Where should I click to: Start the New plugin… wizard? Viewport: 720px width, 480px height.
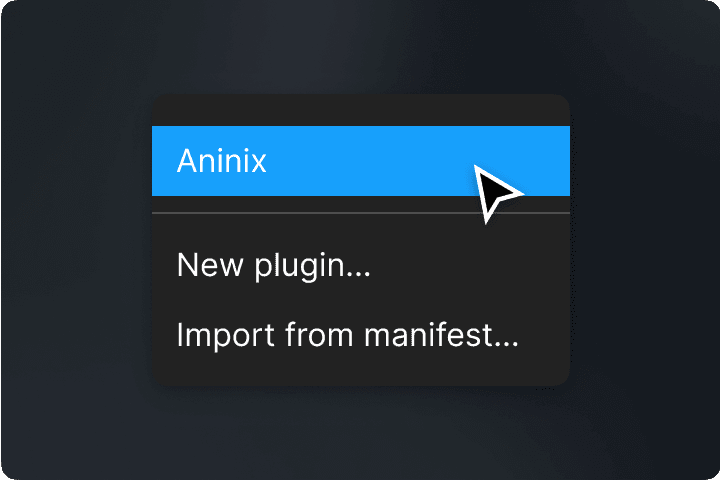(360, 265)
